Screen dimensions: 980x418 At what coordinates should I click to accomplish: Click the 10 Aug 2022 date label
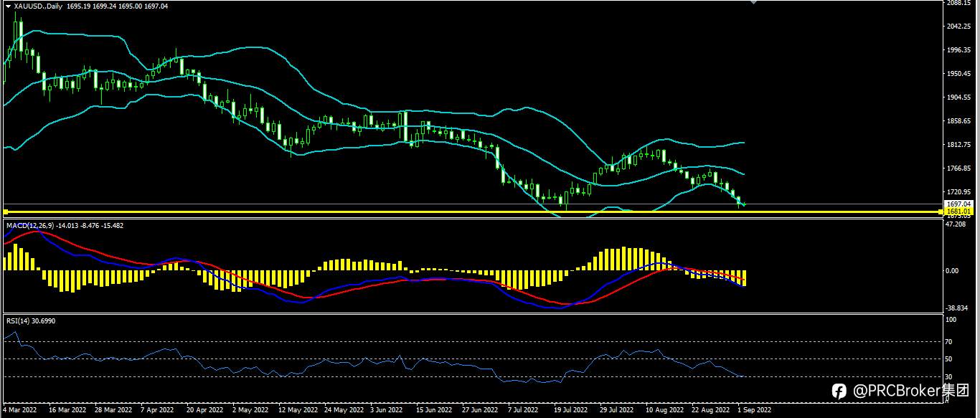[x=663, y=410]
